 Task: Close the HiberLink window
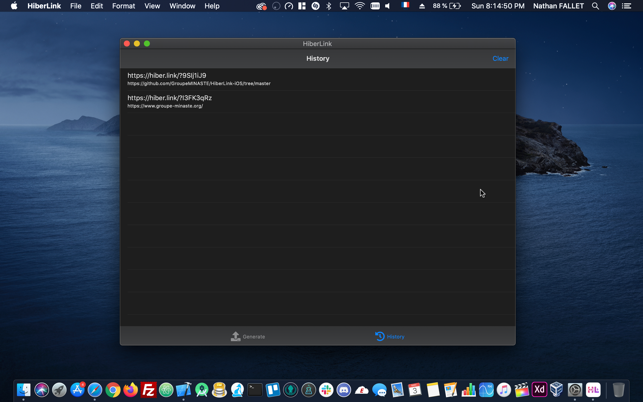127,43
